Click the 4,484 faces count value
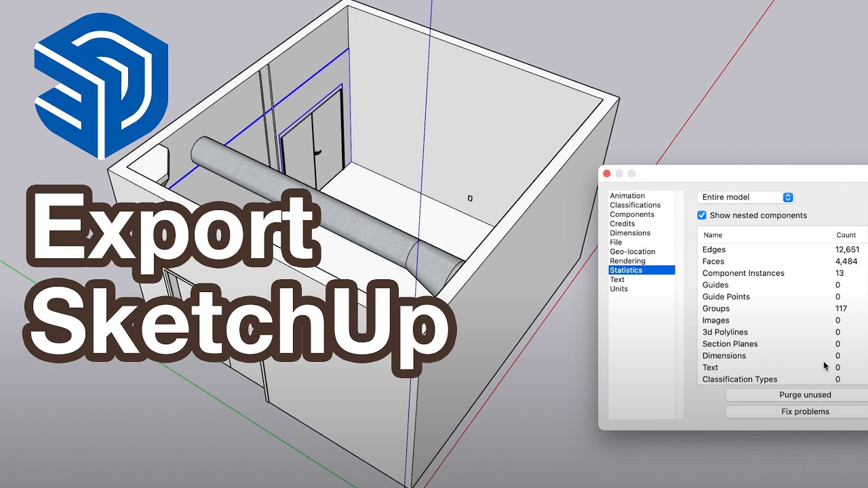The width and height of the screenshot is (868, 488). click(846, 261)
